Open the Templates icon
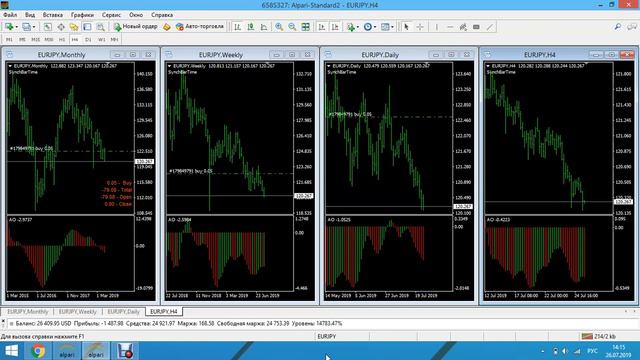The image size is (640, 360). click(x=385, y=27)
